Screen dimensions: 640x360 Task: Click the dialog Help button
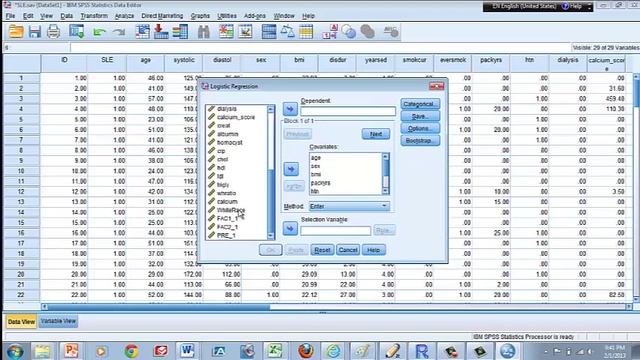click(373, 250)
